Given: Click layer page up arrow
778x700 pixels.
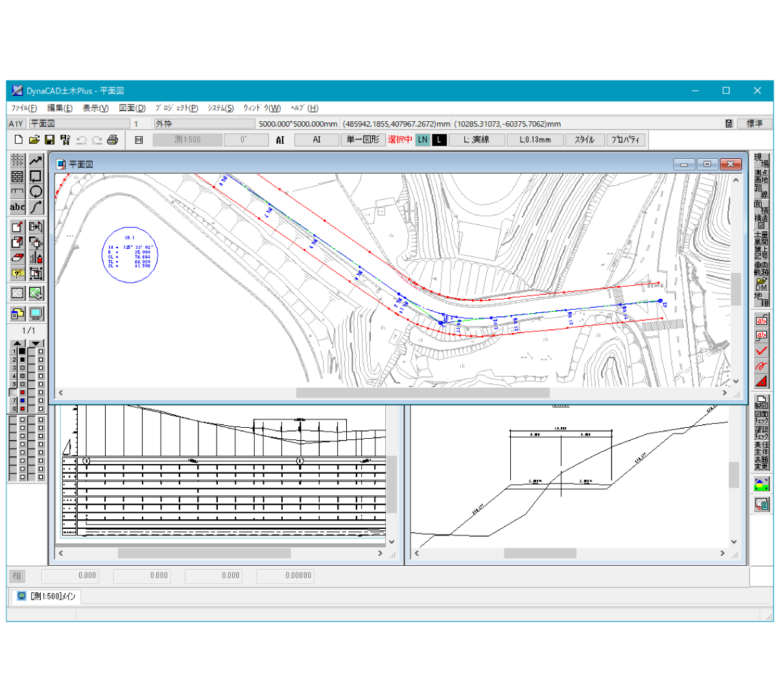Looking at the screenshot, I should (x=18, y=343).
